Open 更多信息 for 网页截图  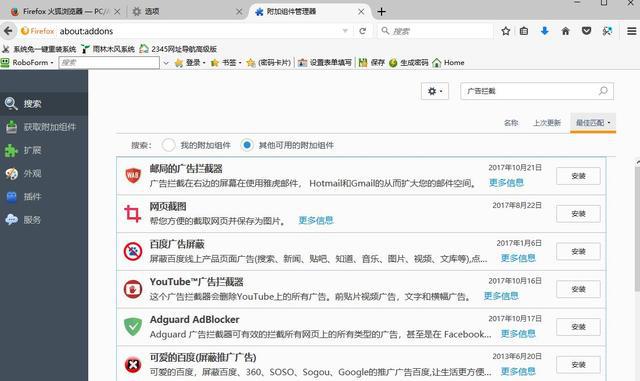(316, 221)
